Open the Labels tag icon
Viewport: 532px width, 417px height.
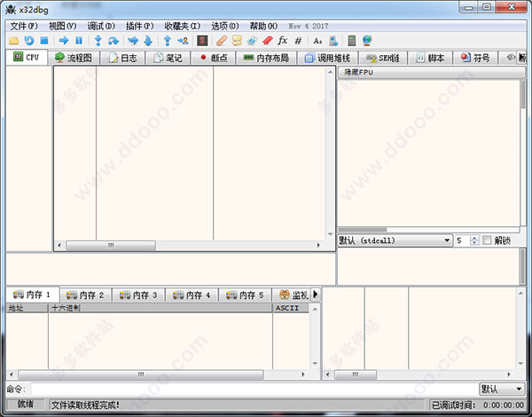(252, 41)
